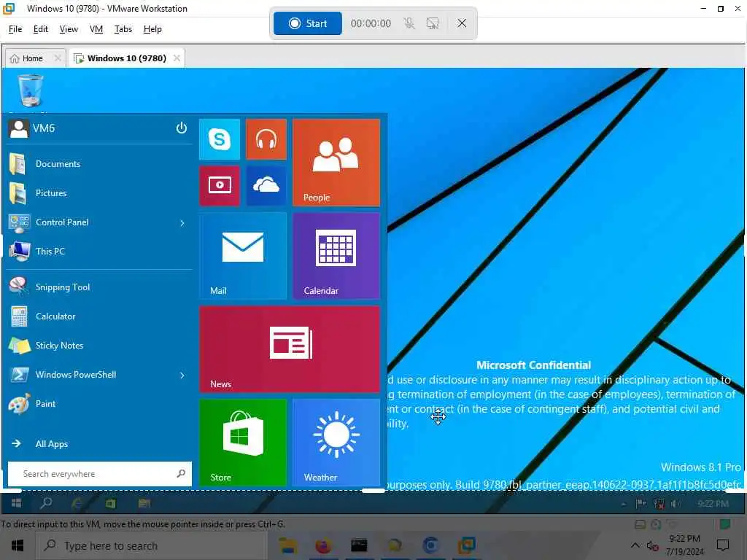Open the Video player tile

pyautogui.click(x=220, y=186)
